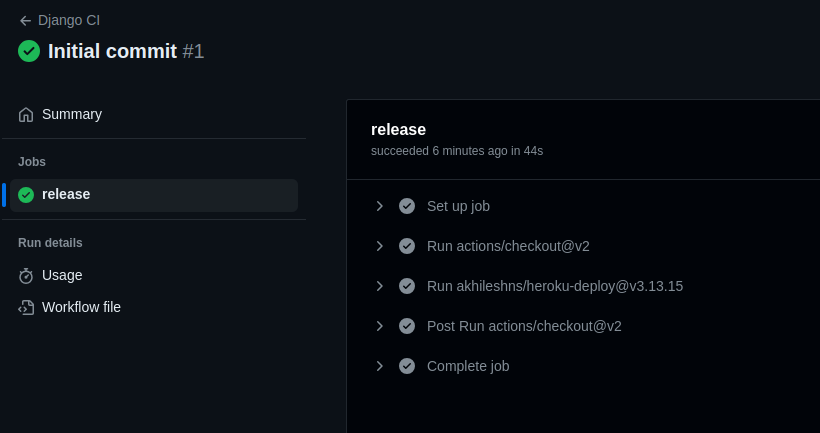The width and height of the screenshot is (820, 433).
Task: Click the green success icon by Initial commit
Action: pos(29,51)
